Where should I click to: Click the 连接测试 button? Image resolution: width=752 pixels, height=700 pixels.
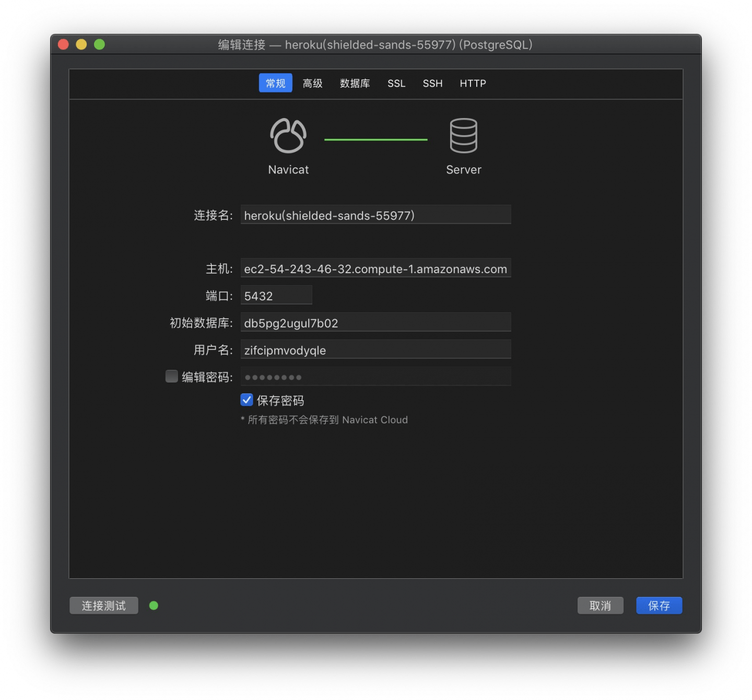(104, 605)
